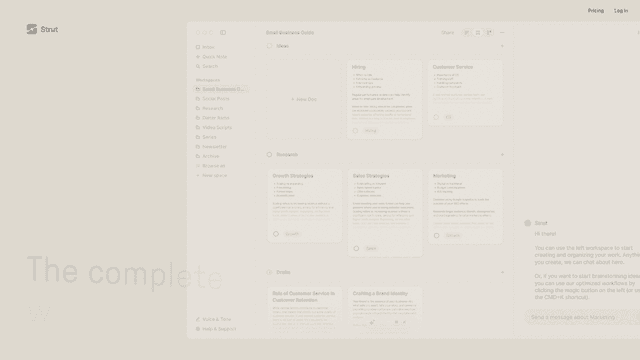Create a Quick Note

pos(211,57)
